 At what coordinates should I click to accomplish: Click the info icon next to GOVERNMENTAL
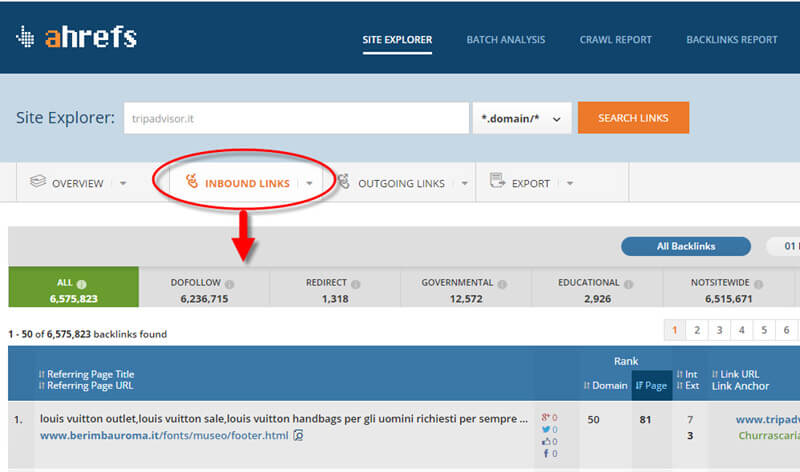(x=502, y=284)
